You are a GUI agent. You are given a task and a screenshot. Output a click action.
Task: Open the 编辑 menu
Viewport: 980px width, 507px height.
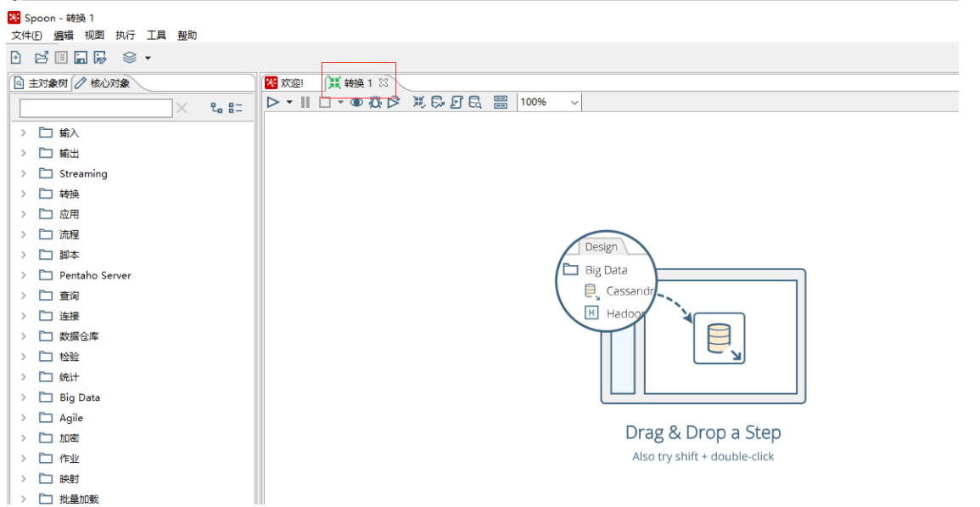63,36
